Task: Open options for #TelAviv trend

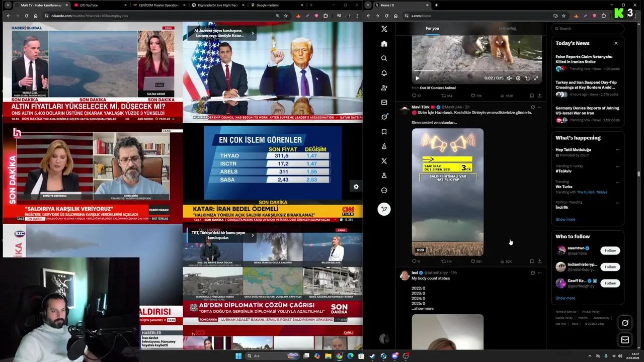Action: click(617, 166)
